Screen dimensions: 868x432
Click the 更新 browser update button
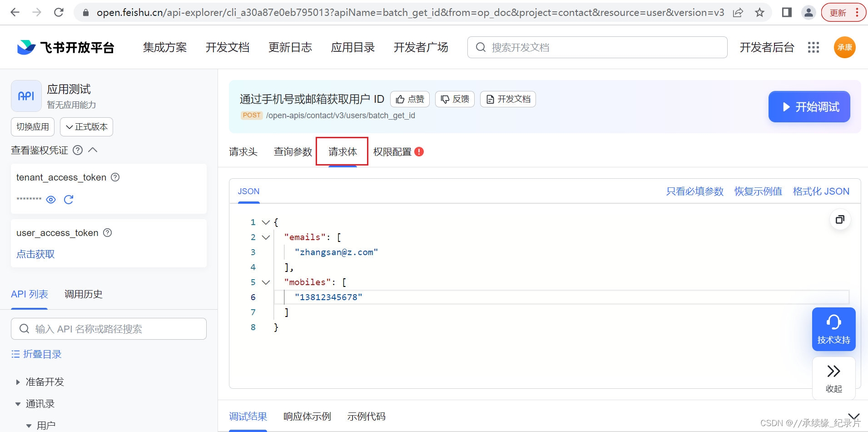[843, 13]
